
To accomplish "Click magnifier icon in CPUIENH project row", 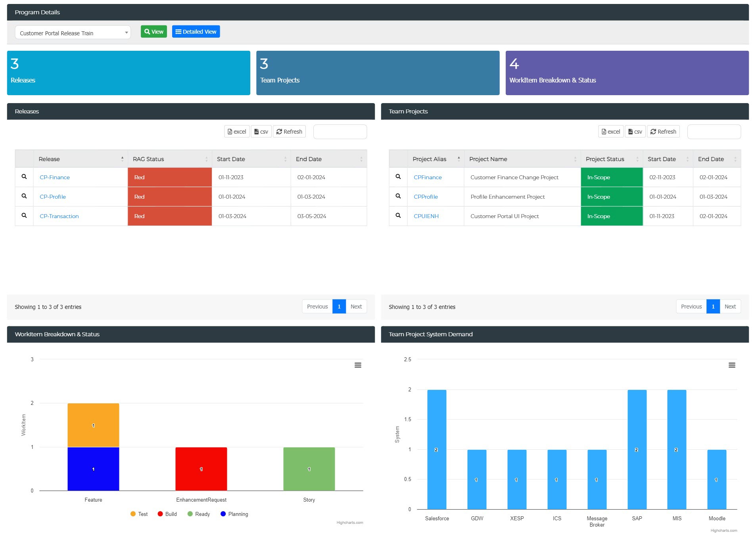I will (398, 216).
